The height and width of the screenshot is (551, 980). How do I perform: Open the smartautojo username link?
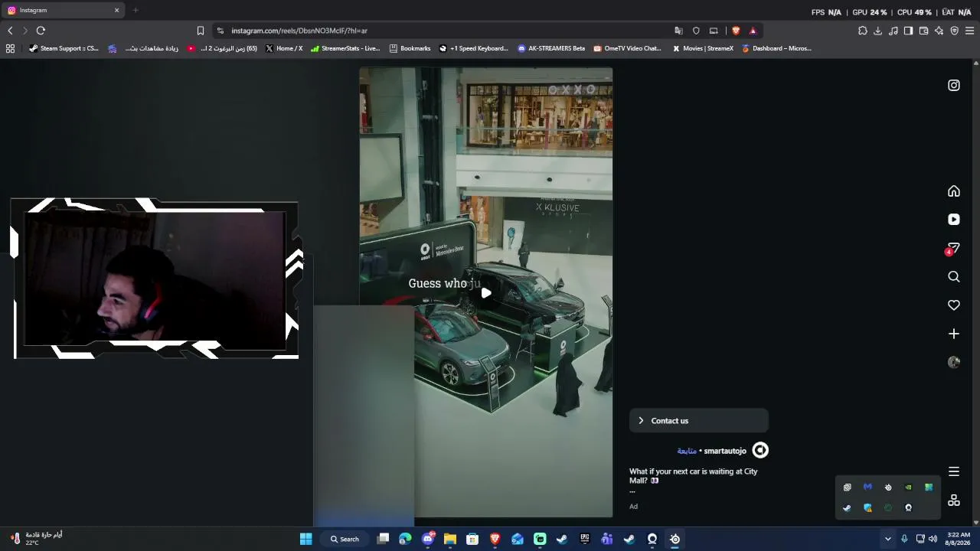click(725, 451)
